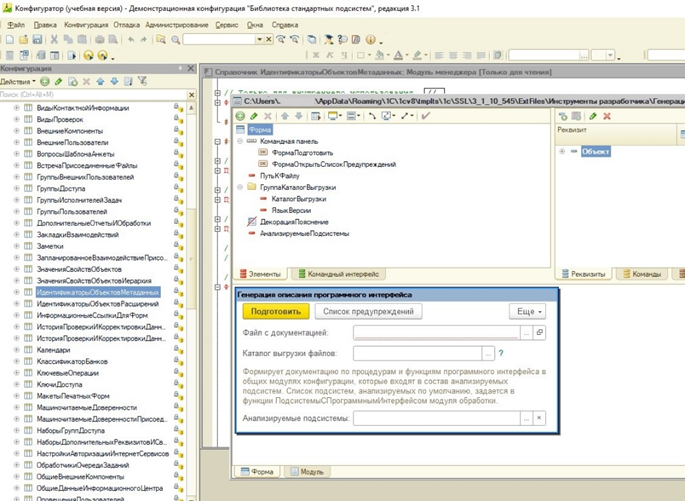Open the Еще dropdown button
The height and width of the screenshot is (501, 685).
(528, 311)
